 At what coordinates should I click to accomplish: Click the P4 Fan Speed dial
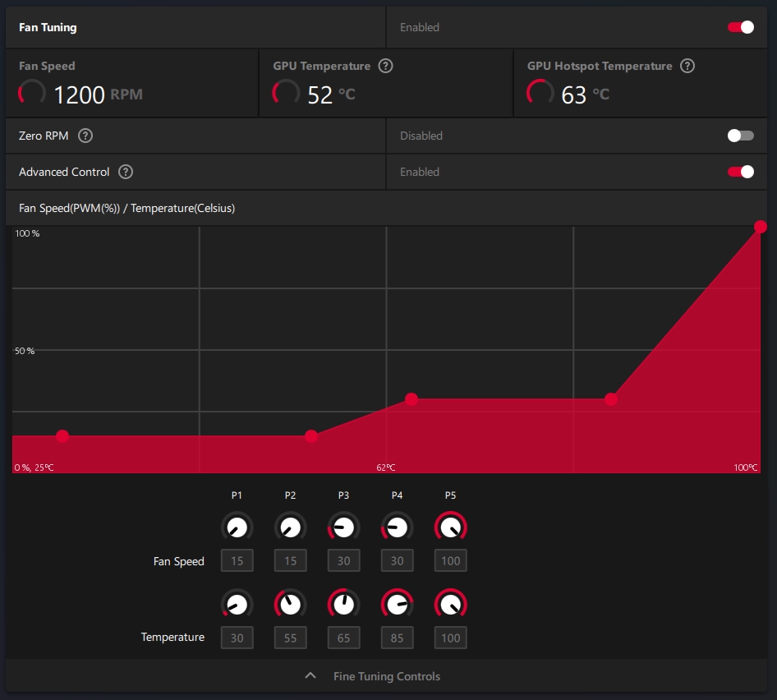tap(397, 527)
